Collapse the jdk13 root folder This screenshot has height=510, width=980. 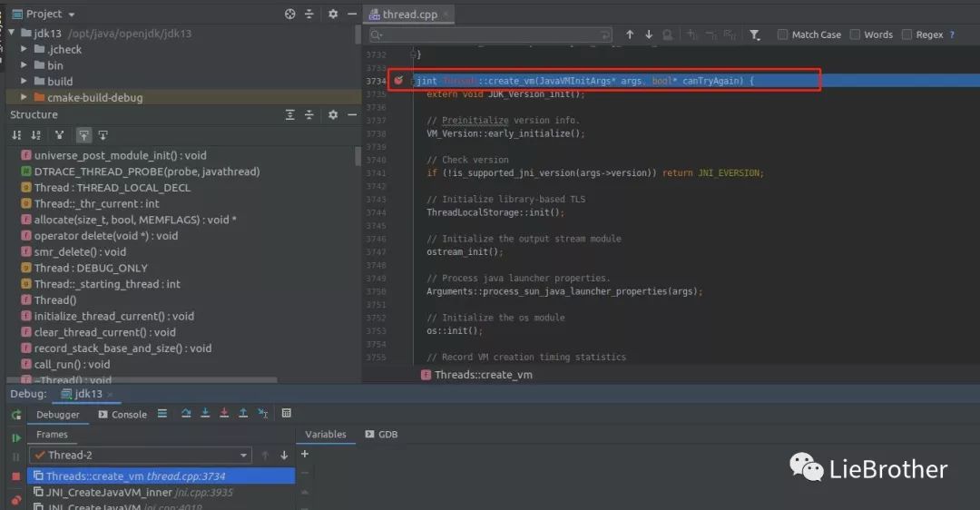coord(12,33)
